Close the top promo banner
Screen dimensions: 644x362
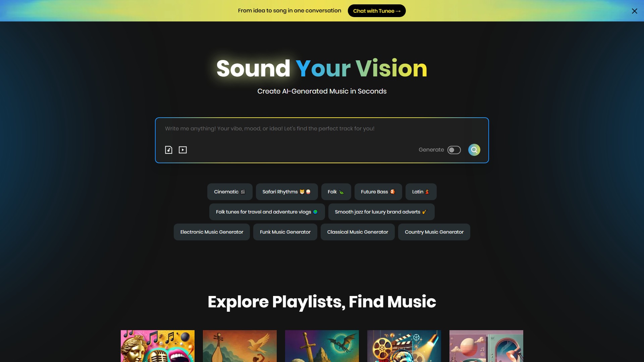[x=635, y=11]
